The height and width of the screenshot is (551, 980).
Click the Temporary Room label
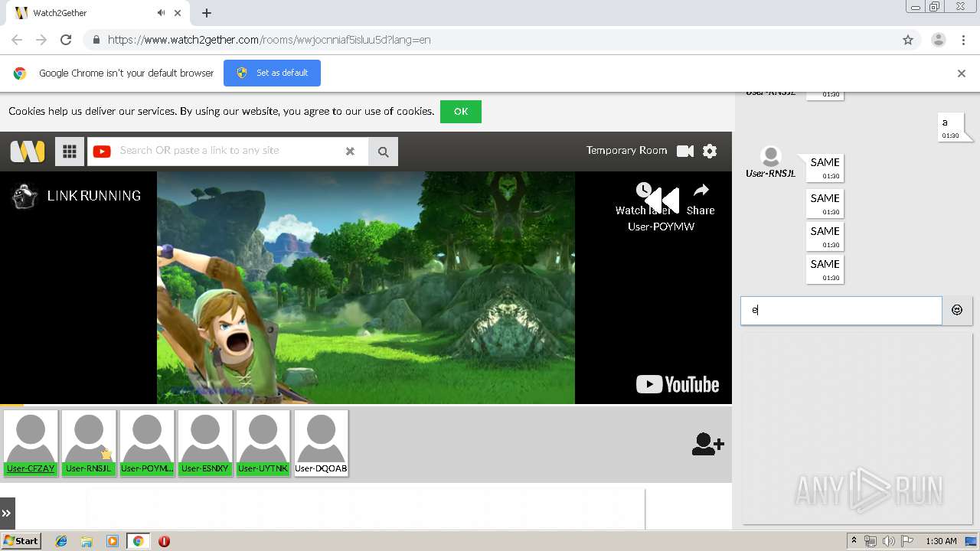click(626, 151)
